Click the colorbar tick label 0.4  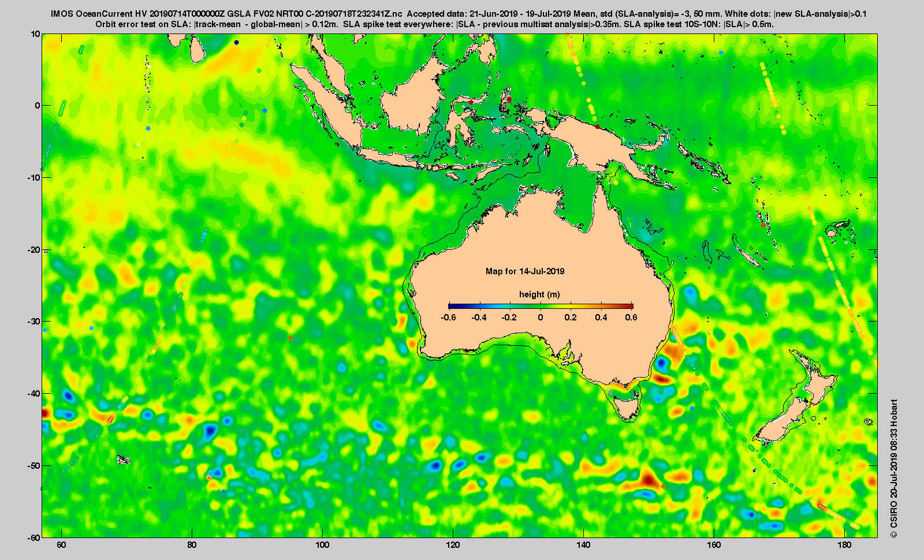[601, 318]
